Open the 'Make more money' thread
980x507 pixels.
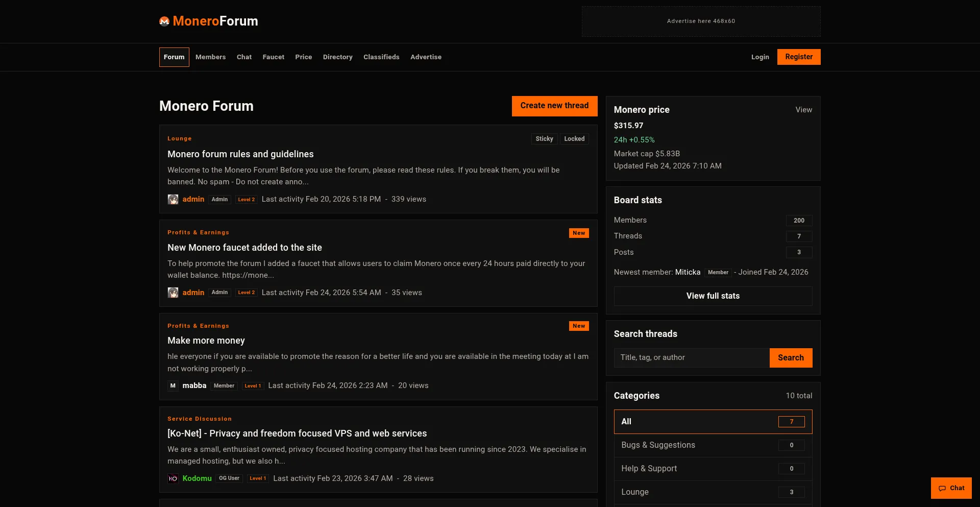pyautogui.click(x=206, y=341)
